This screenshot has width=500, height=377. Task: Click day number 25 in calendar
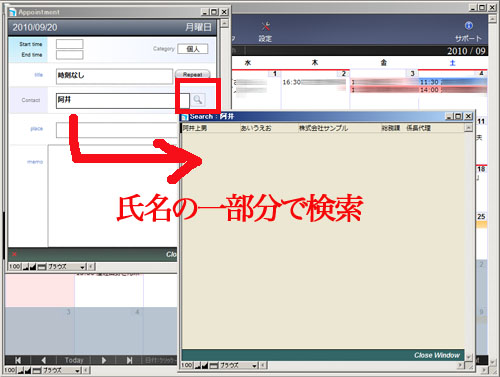click(x=481, y=217)
